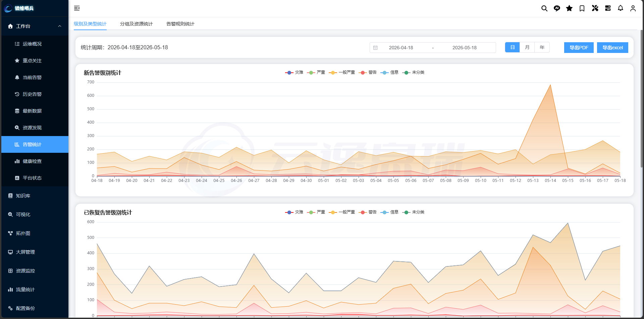Image resolution: width=644 pixels, height=319 pixels.
Task: Collapse the 工作台 sidebar section
Action: pyautogui.click(x=35, y=26)
